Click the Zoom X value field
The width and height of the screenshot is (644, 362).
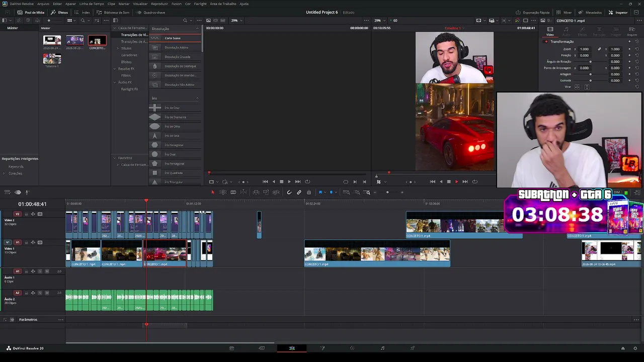pyautogui.click(x=585, y=49)
